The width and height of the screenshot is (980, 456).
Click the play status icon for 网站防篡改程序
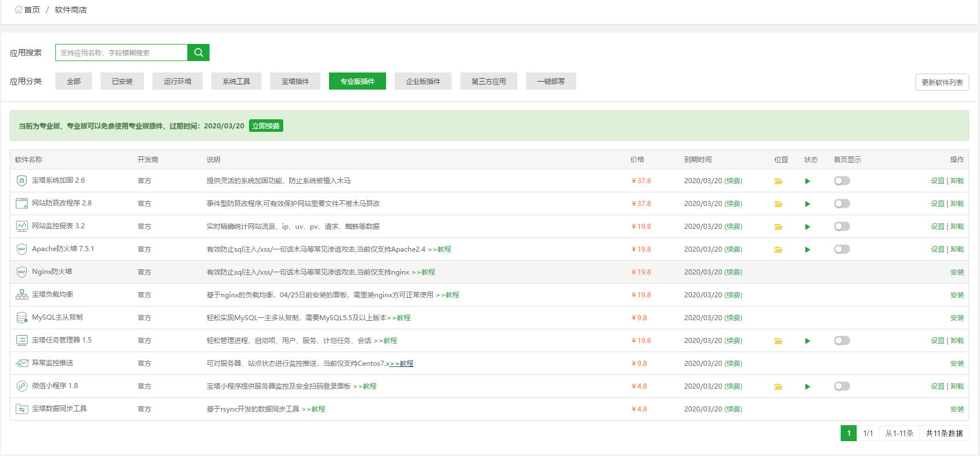[808, 204]
